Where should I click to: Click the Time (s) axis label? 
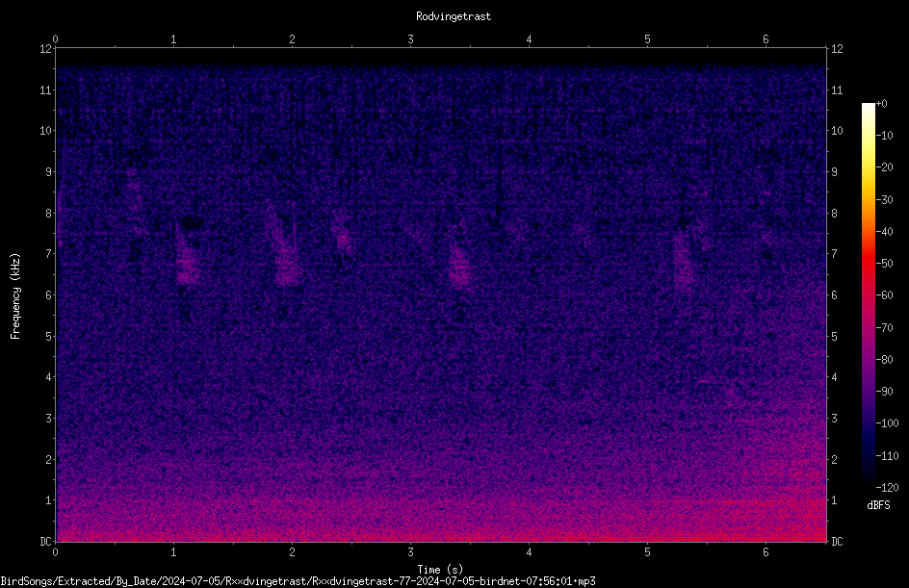(x=440, y=570)
